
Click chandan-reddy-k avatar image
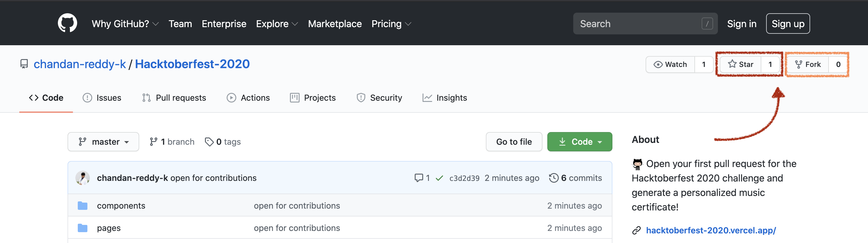83,178
